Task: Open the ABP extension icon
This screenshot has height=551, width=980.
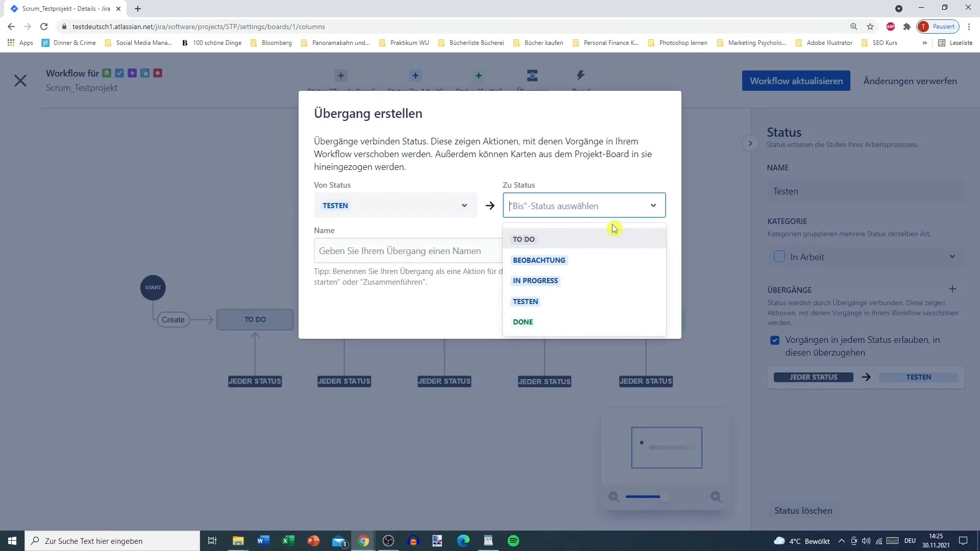Action: 891,27
